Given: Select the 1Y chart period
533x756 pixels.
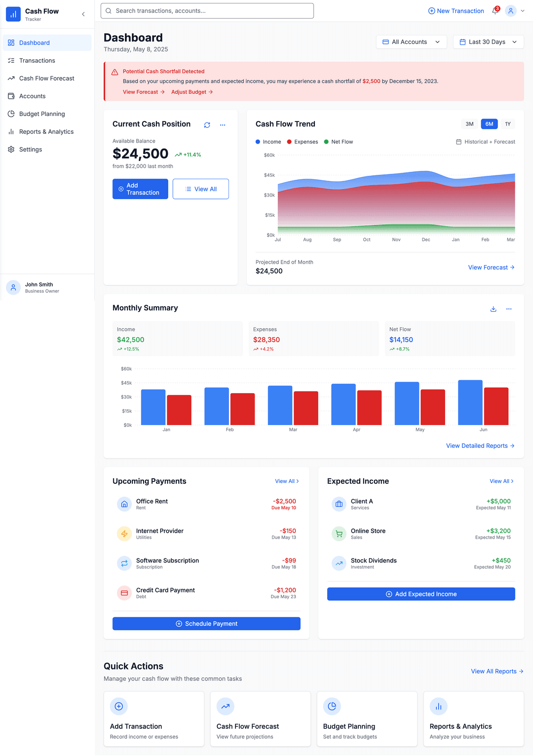Looking at the screenshot, I should click(508, 124).
